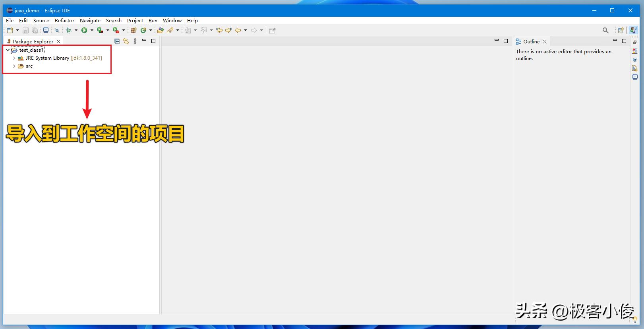Click the Coverage run icon
The image size is (644, 329).
tap(100, 30)
